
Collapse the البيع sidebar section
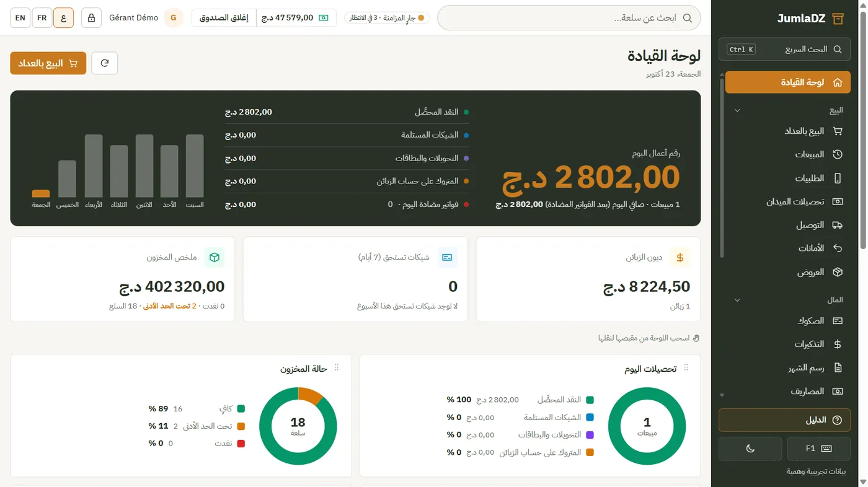click(737, 111)
